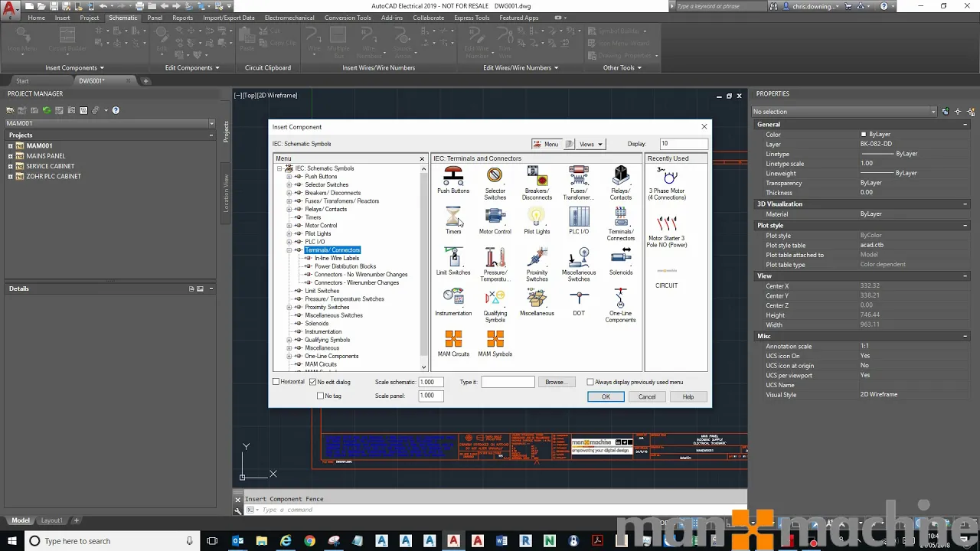The height and width of the screenshot is (551, 980).
Task: Choose the Breakers/Disconnects symbol icon
Action: [x=537, y=176]
